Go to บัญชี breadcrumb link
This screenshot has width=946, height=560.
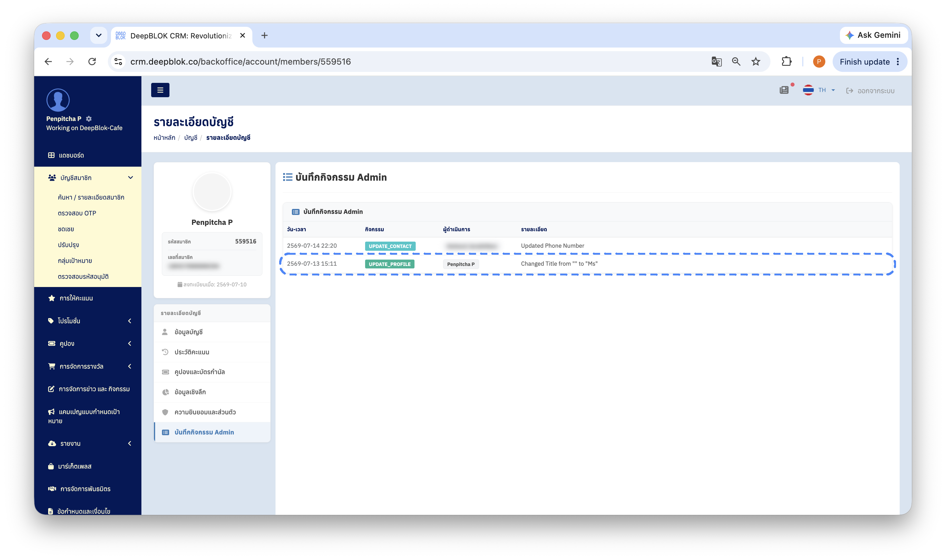pyautogui.click(x=190, y=138)
